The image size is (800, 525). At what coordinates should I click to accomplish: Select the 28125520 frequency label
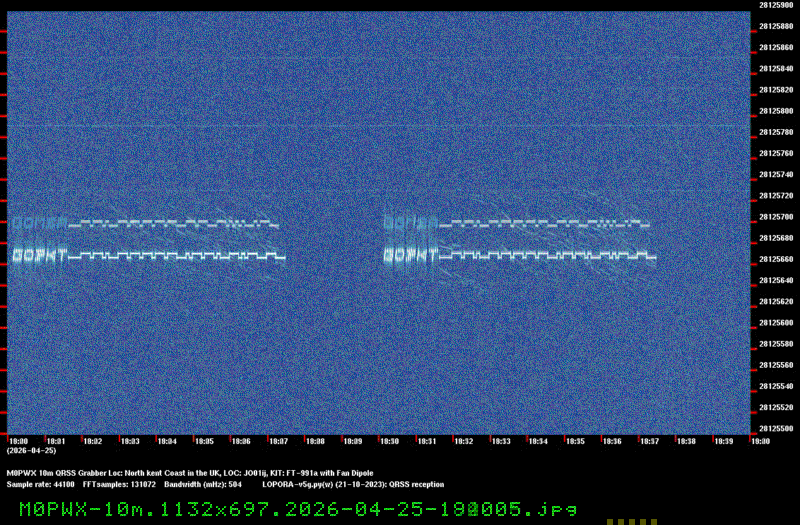[776, 408]
